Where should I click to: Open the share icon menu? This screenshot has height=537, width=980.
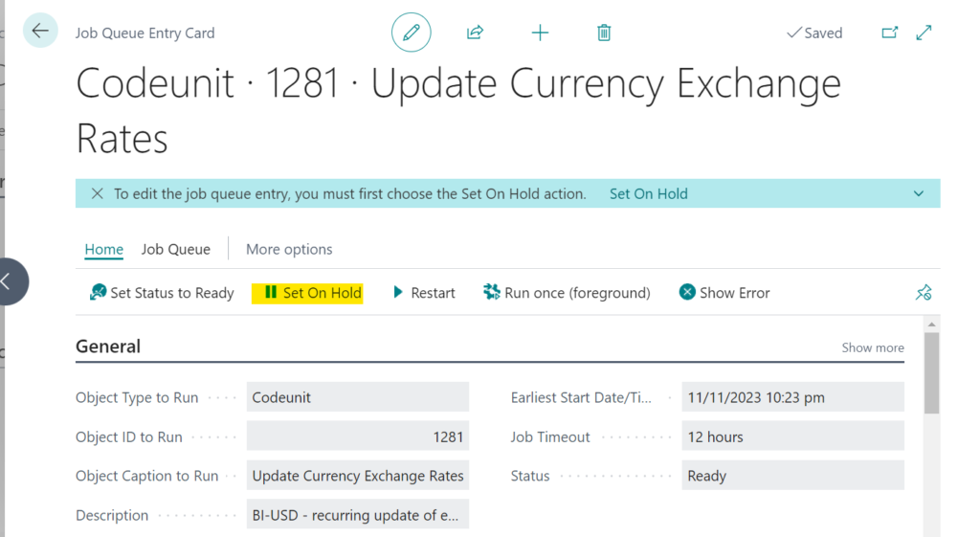pyautogui.click(x=475, y=33)
